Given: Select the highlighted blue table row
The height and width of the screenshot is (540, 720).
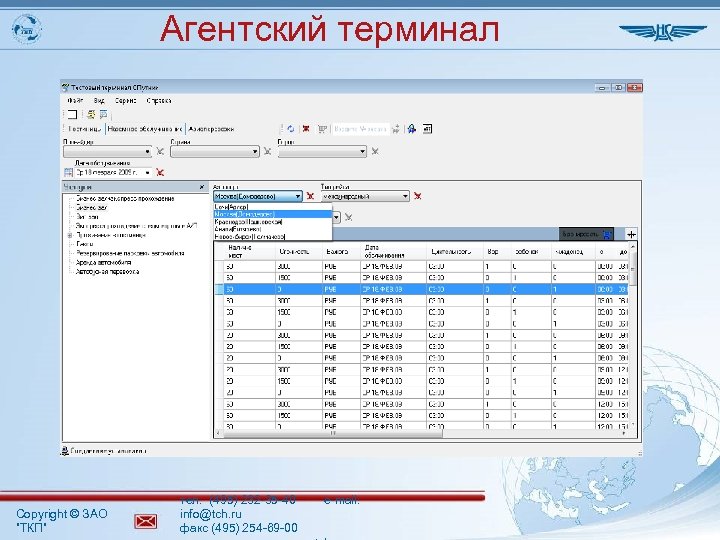Looking at the screenshot, I should click(x=422, y=289).
